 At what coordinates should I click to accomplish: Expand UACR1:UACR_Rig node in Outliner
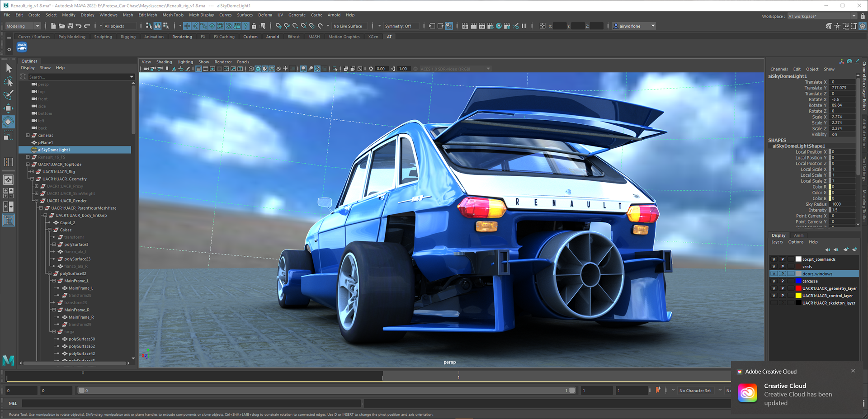point(32,172)
